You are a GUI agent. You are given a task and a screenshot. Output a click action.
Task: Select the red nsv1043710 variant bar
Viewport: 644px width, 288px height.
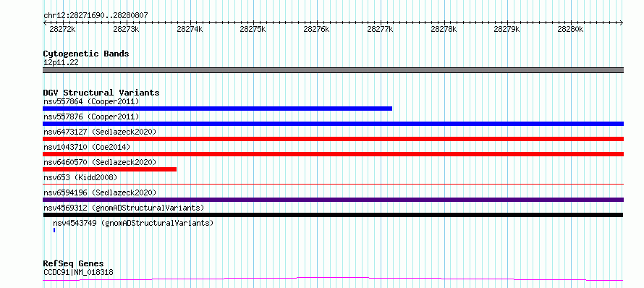333,154
